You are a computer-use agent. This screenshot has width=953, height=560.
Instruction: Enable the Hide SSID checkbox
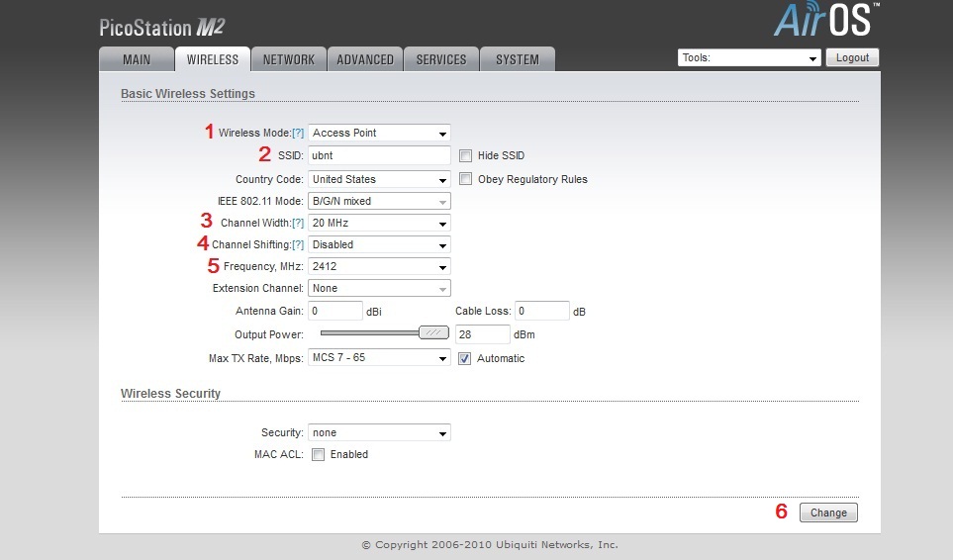click(465, 156)
